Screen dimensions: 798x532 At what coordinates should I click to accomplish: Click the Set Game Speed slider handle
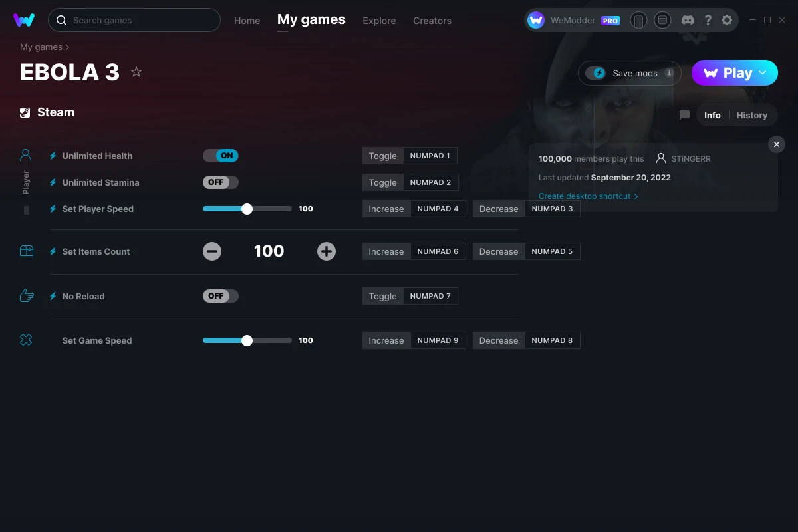247,340
